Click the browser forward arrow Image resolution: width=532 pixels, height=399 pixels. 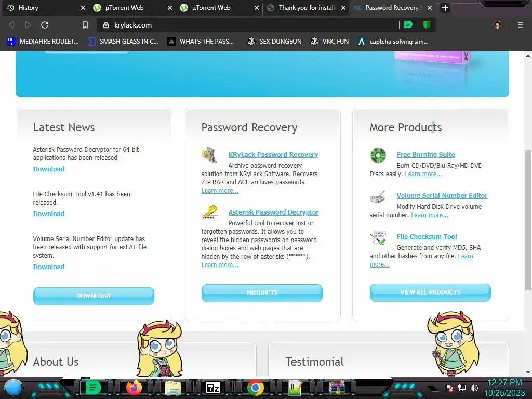click(28, 25)
